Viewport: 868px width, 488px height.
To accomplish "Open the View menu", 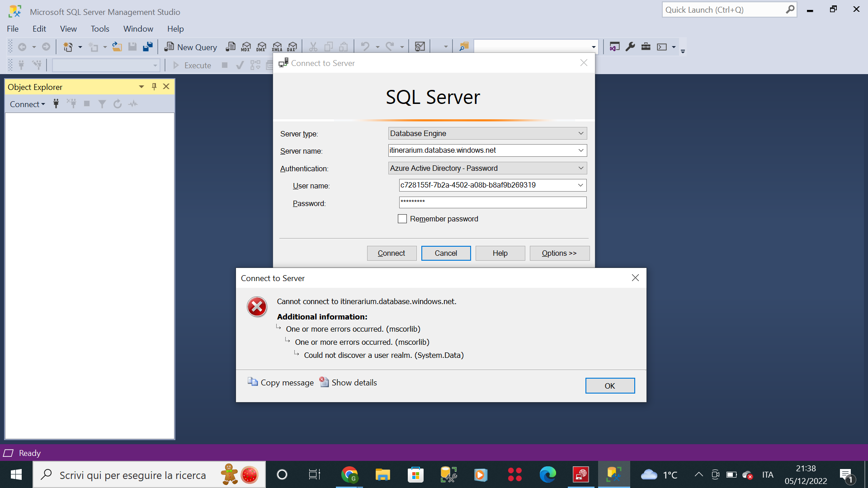I will tap(68, 29).
